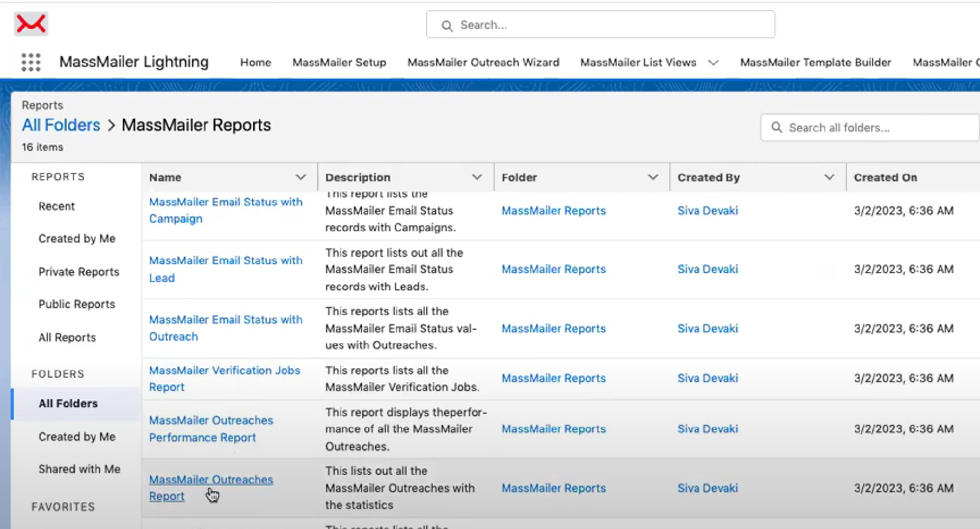980x529 pixels.
Task: Click Created On date in Verification Jobs row
Action: click(x=904, y=378)
